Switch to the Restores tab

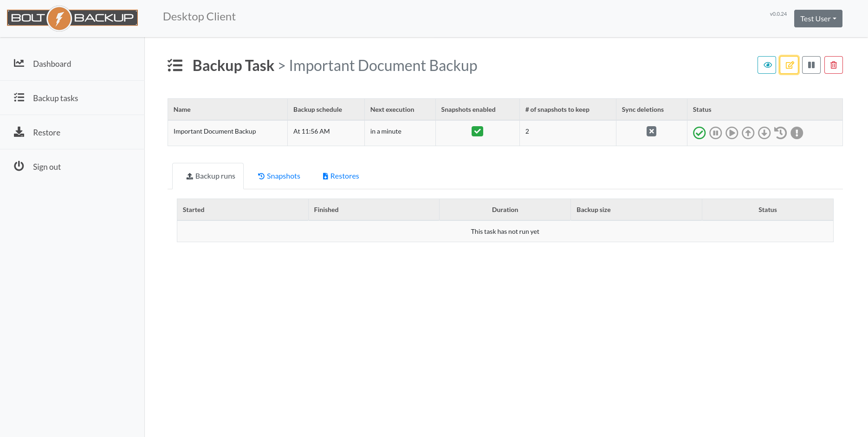point(341,176)
